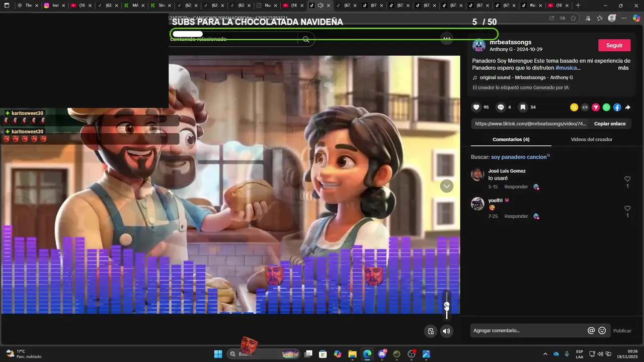Screen dimensions: 644x362
Task: Share the video to Facebook
Action: pos(617,107)
